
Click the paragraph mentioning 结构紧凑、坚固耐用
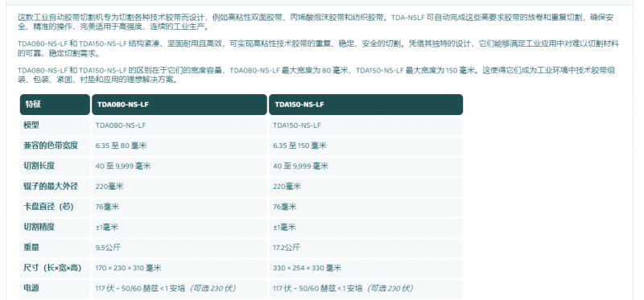point(318,48)
